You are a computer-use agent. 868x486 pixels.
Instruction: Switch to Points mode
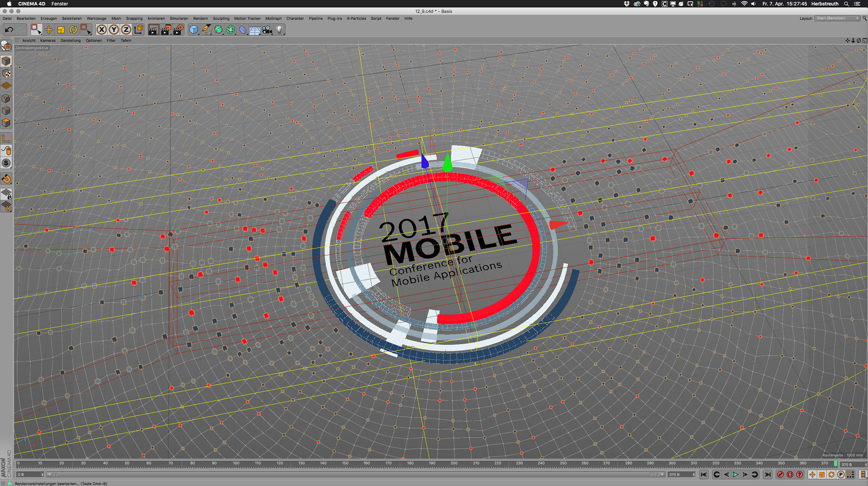pos(6,98)
